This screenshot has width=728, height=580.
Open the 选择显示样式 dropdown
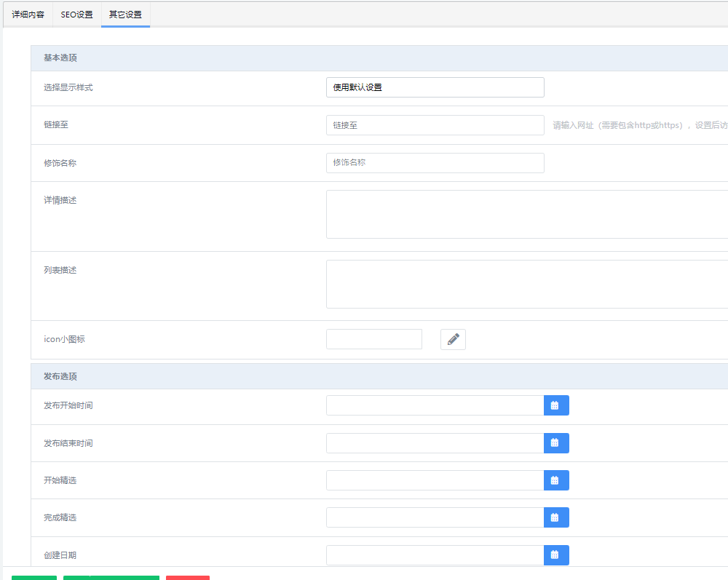coord(435,87)
